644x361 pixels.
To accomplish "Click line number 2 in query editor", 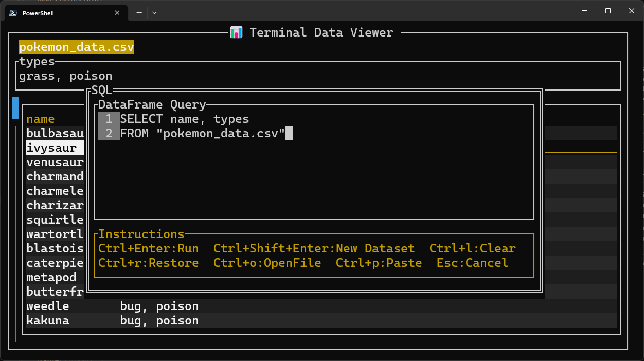I will tap(109, 133).
